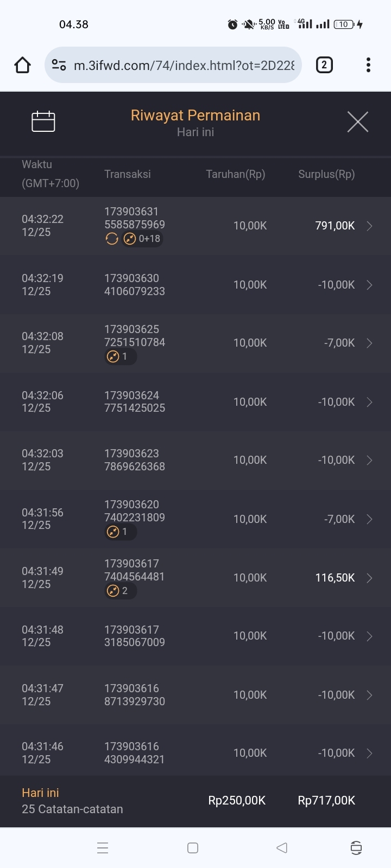Screen dimensions: 391x868
Task: Open the browser three-dot menu
Action: 368,65
